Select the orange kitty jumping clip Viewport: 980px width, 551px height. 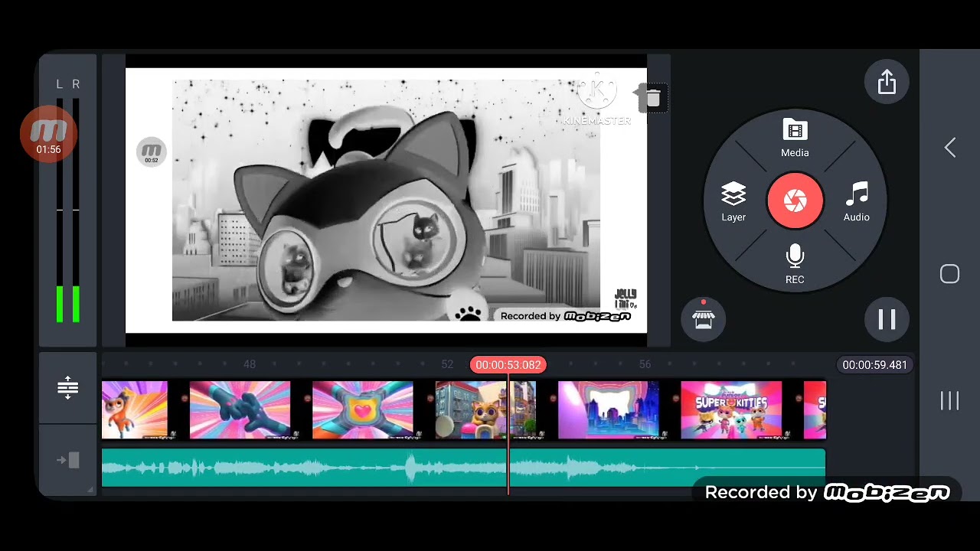pos(135,410)
